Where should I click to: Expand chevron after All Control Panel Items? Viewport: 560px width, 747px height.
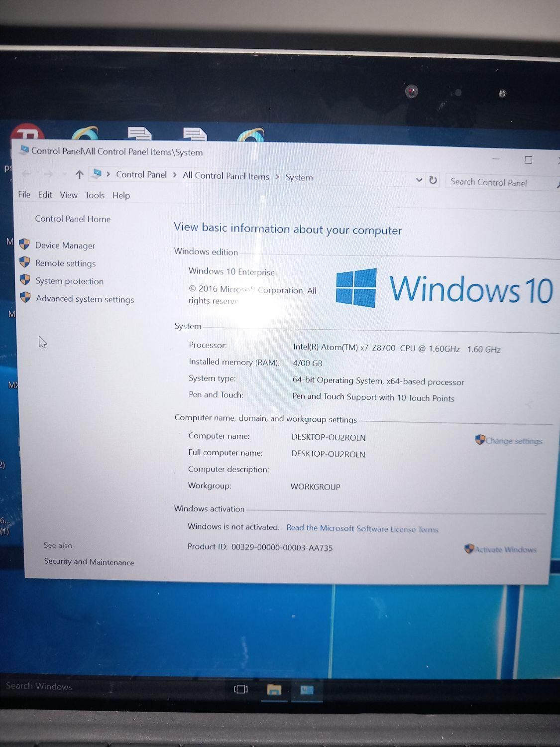click(x=277, y=177)
